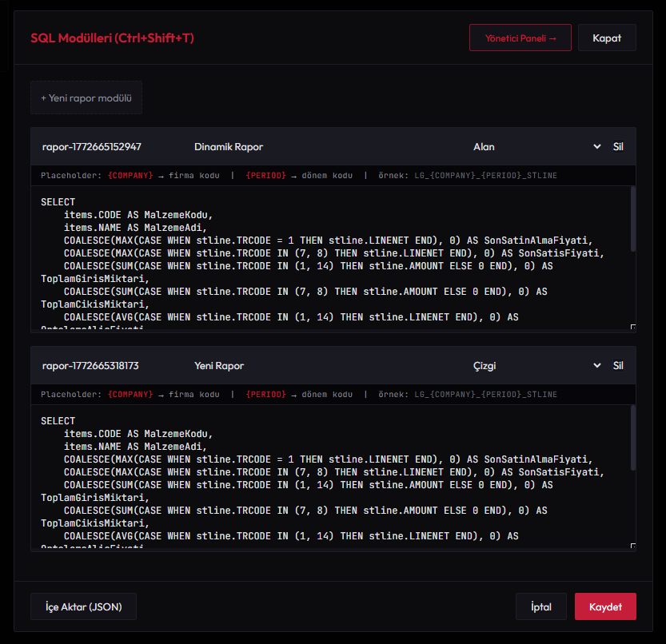Close the dialog with the Kapat button
The image size is (666, 644).
pos(607,37)
